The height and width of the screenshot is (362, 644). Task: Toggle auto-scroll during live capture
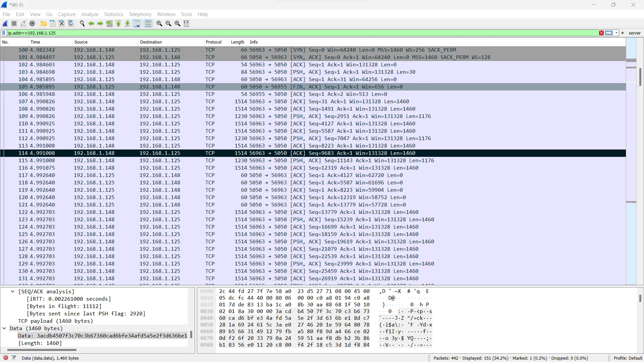[x=137, y=23]
